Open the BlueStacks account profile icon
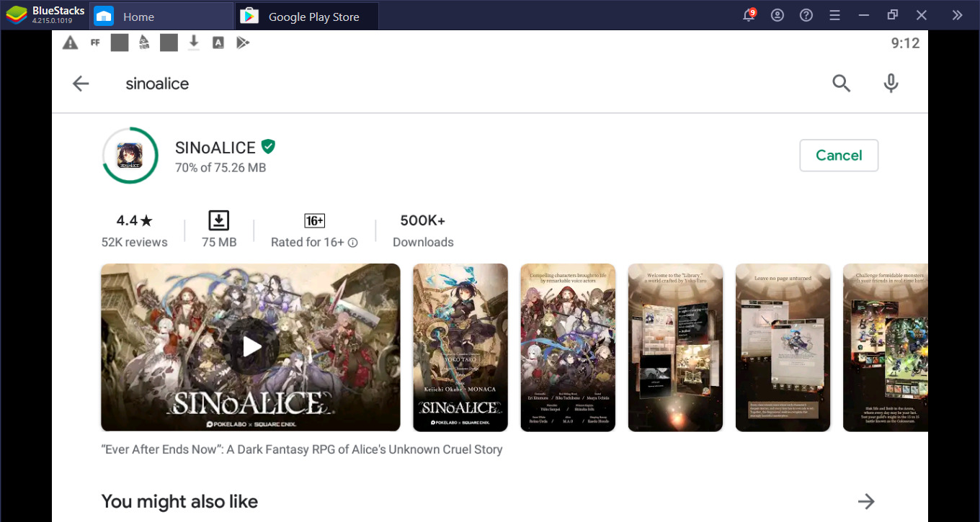This screenshot has width=980, height=522. [x=778, y=15]
